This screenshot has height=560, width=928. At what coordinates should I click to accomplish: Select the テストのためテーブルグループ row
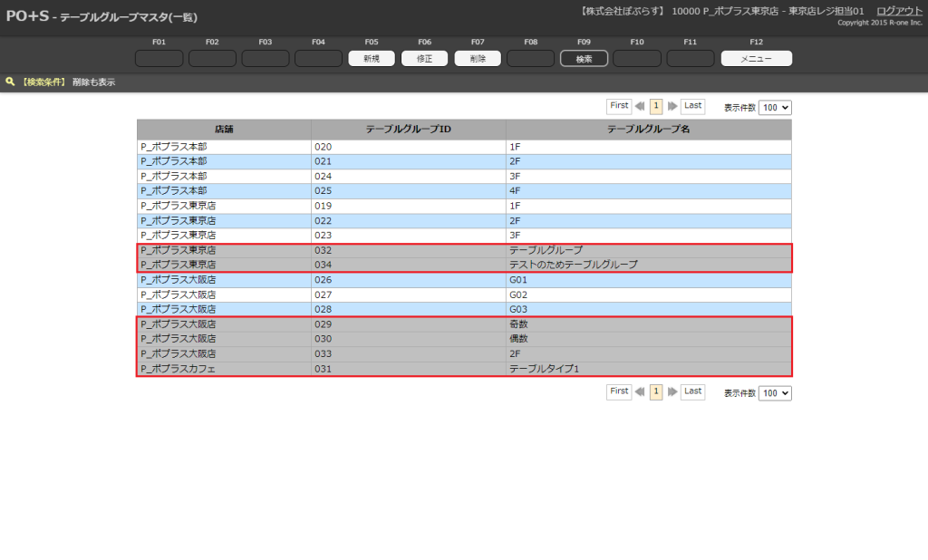click(x=573, y=265)
